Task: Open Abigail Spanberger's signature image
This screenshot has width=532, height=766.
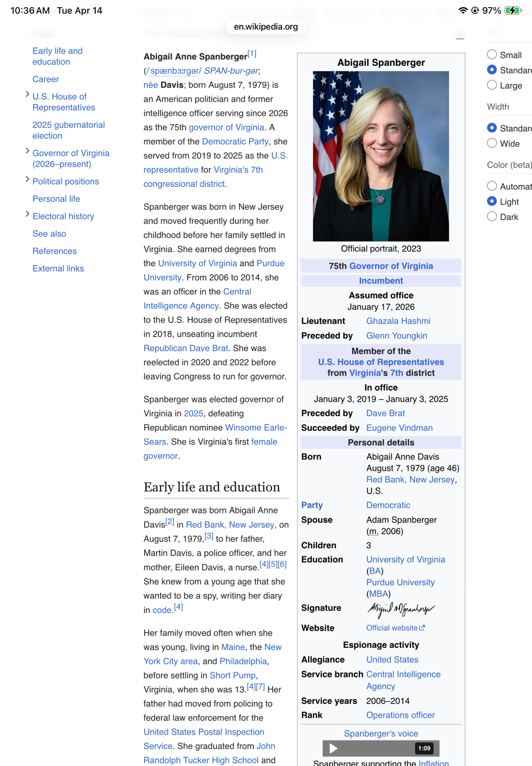Action: pos(401,610)
